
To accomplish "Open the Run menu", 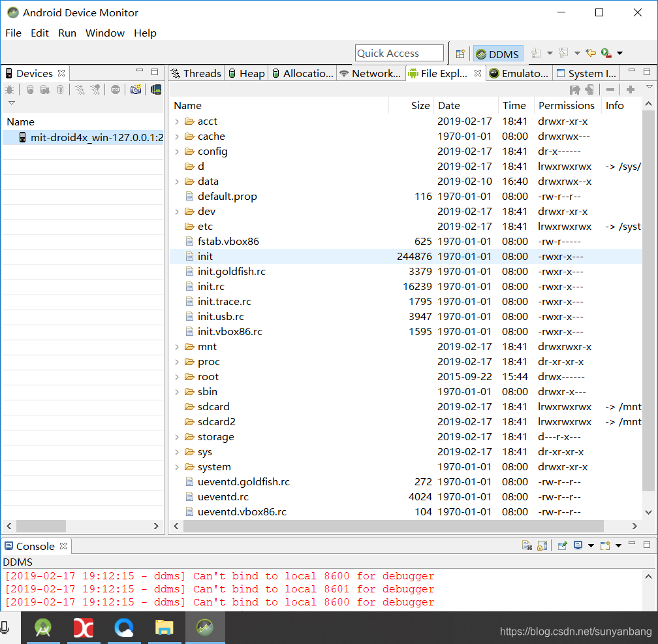I will click(67, 33).
